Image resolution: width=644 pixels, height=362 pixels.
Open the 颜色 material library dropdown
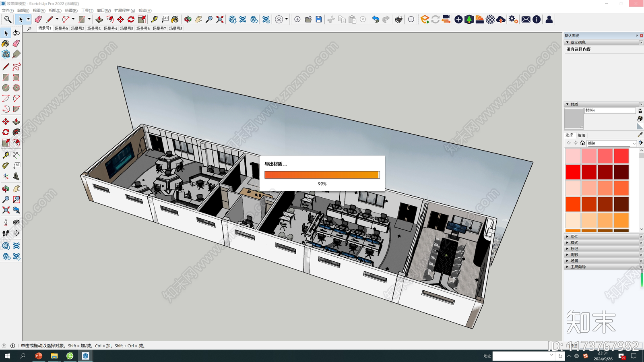click(611, 143)
